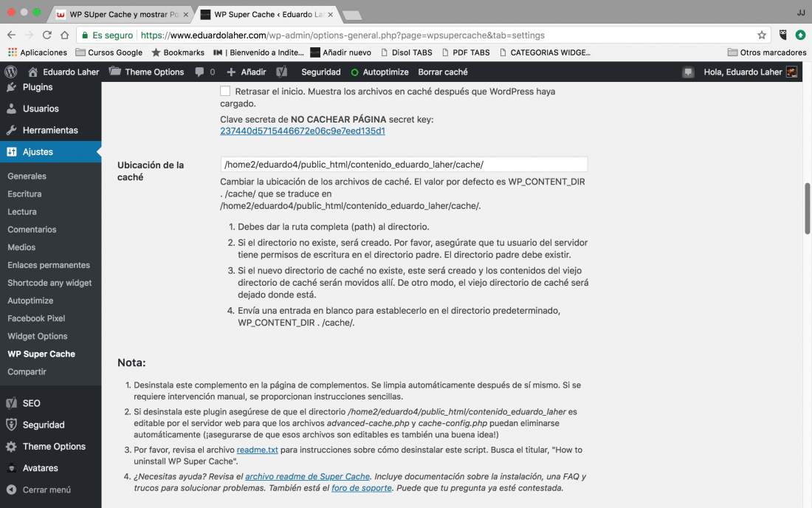
Task: Click the Autoptimize green circle icon
Action: coord(355,72)
